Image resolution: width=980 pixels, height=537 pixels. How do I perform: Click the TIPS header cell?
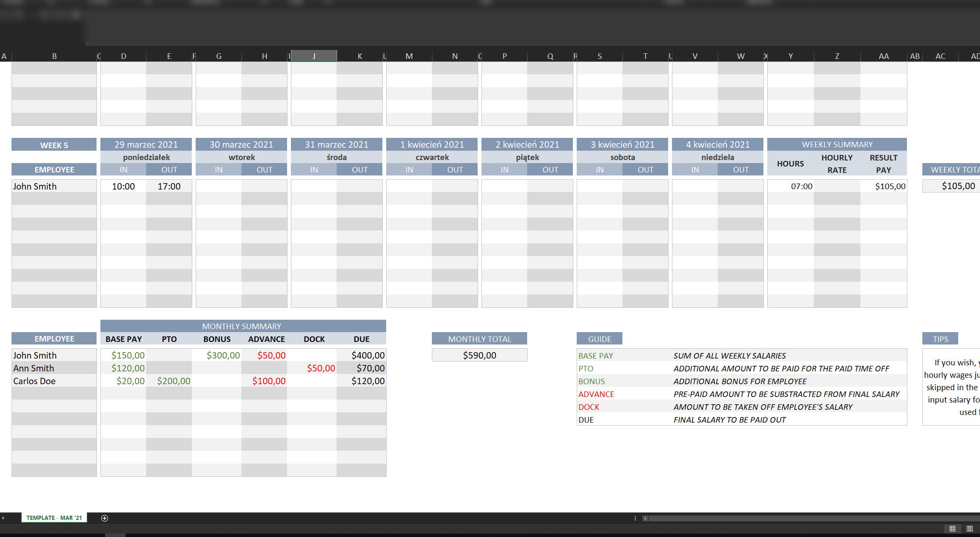tap(939, 339)
